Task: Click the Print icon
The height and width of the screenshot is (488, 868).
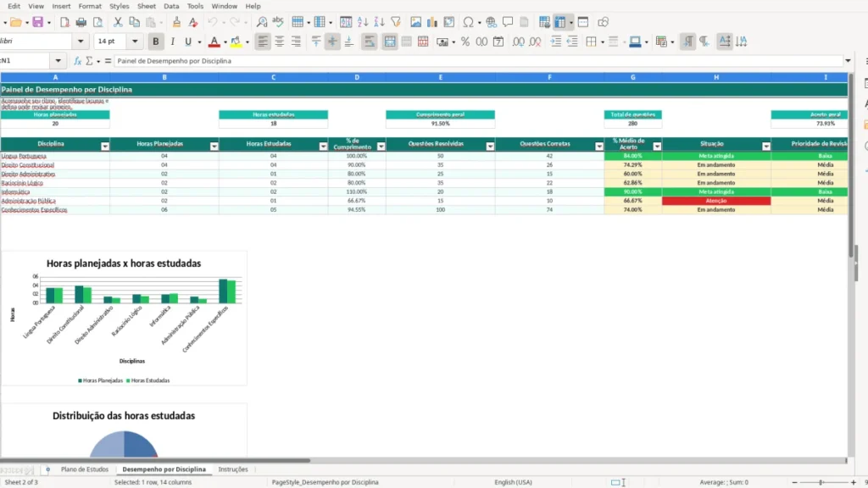Action: click(x=81, y=22)
